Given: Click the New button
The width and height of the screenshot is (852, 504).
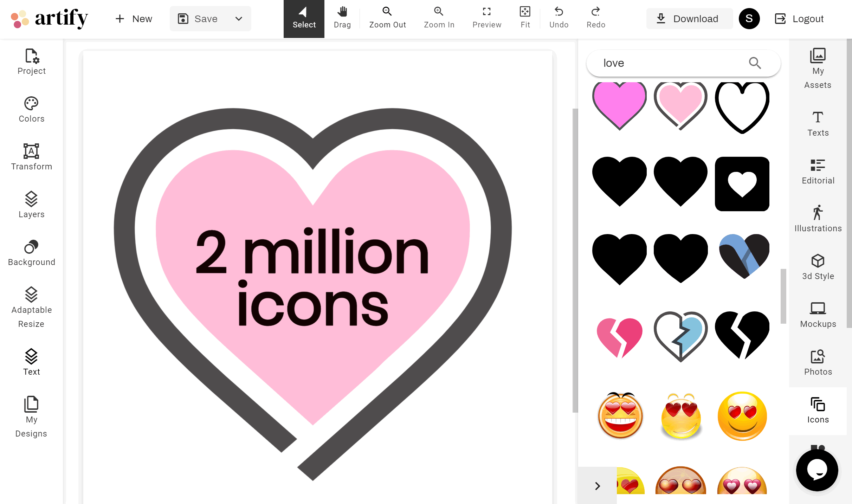Looking at the screenshot, I should 134,19.
